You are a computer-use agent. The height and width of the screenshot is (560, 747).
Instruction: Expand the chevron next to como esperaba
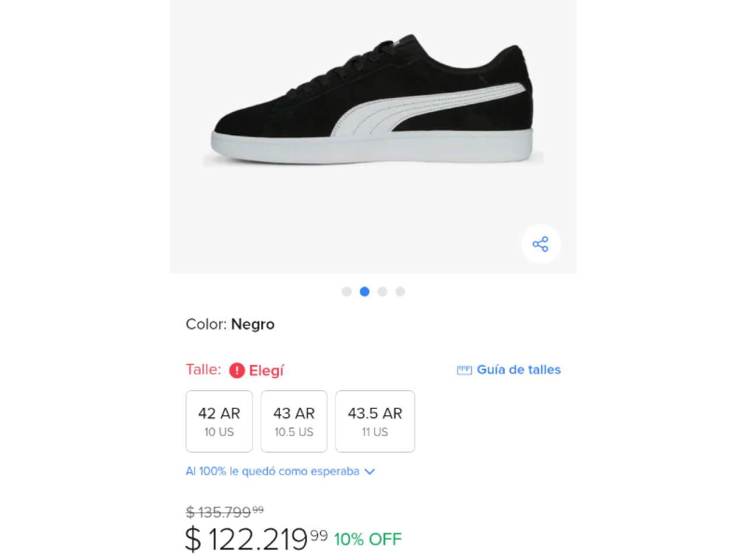[x=369, y=471]
